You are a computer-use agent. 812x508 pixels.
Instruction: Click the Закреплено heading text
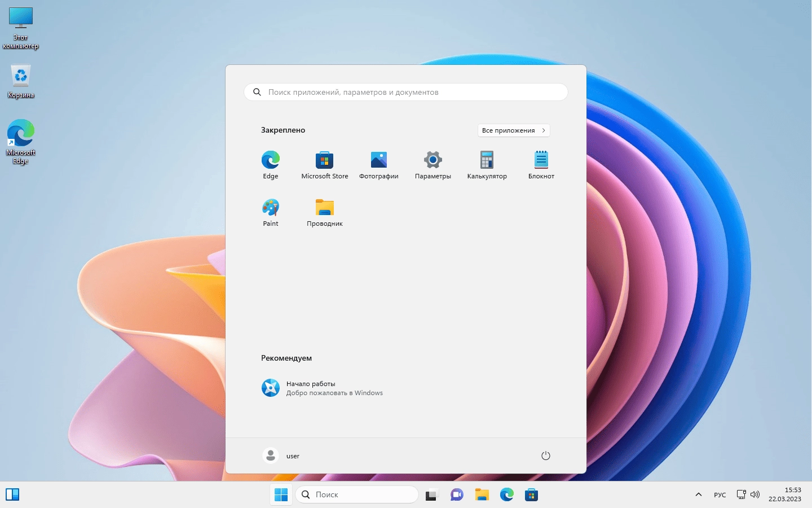[x=283, y=130]
